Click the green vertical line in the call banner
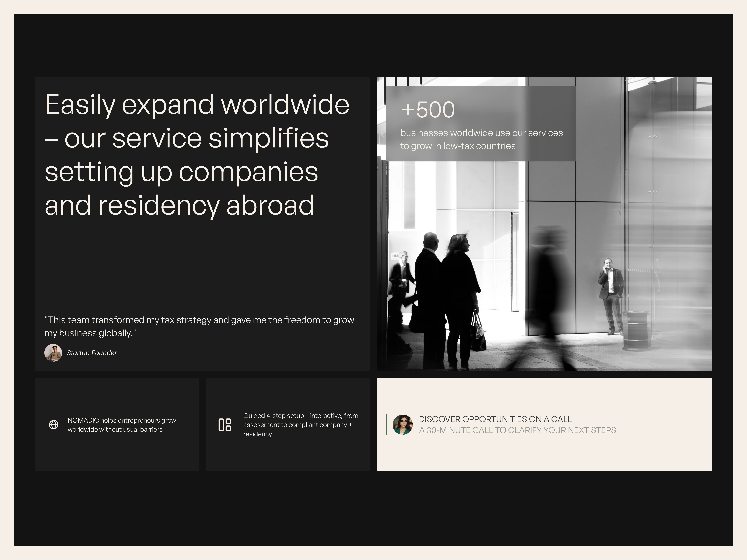This screenshot has width=747, height=560. tap(387, 425)
